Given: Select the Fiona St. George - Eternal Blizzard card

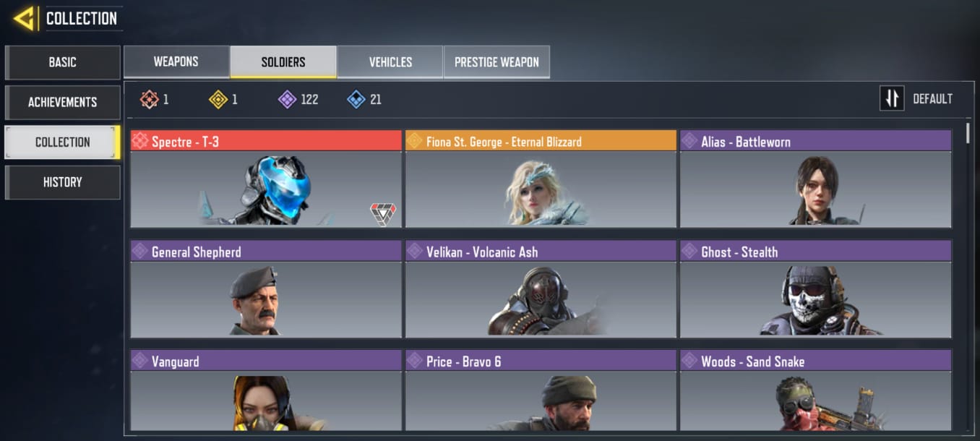Looking at the screenshot, I should 541,179.
